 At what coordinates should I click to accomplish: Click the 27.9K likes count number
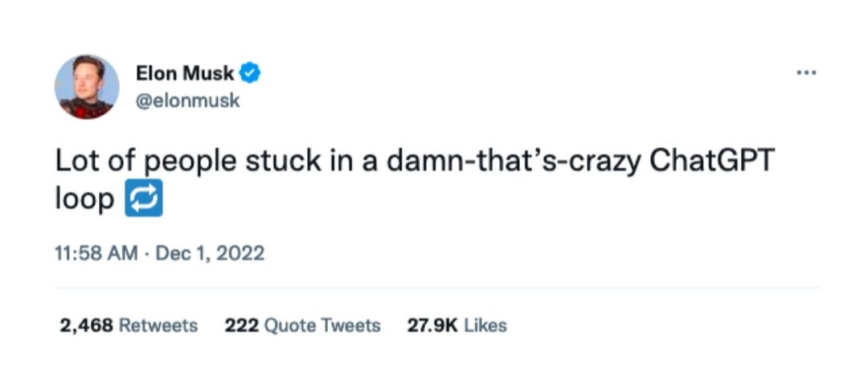point(432,326)
